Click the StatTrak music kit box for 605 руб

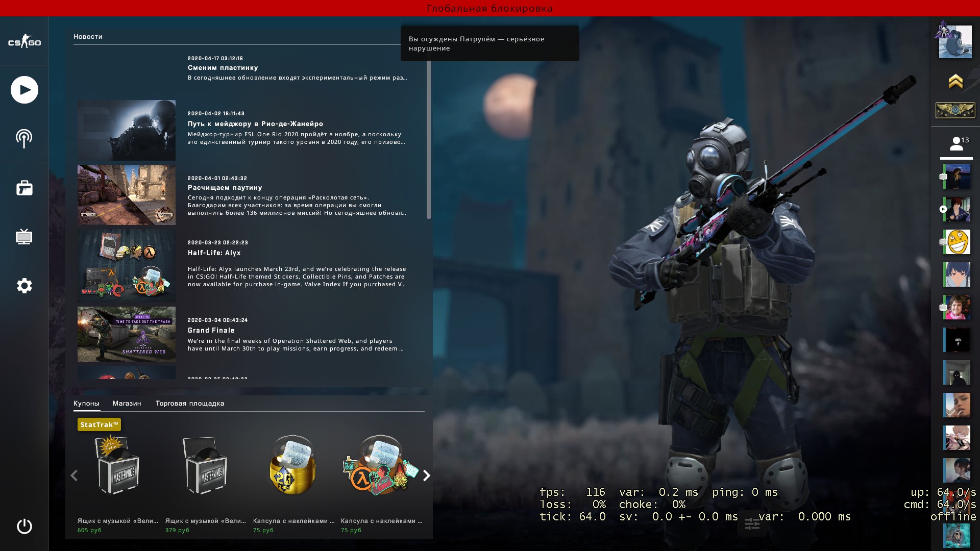[x=117, y=466]
